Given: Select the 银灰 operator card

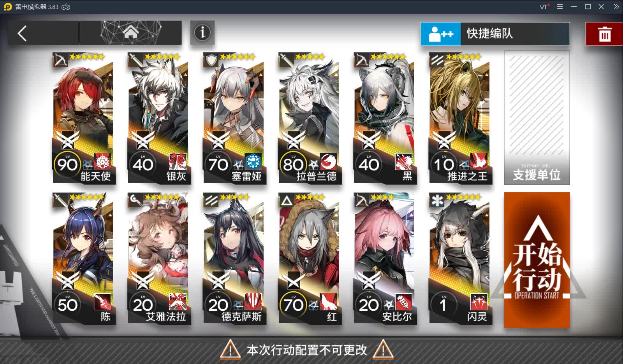Looking at the screenshot, I should point(158,118).
